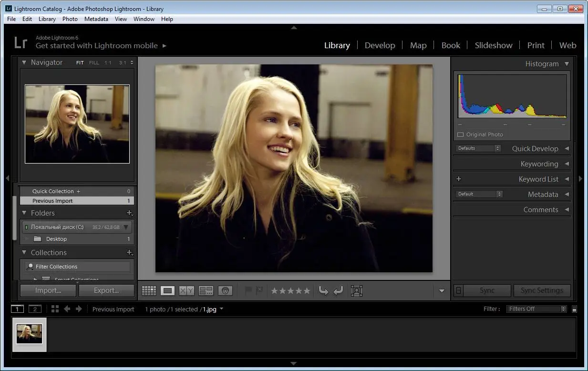
Task: Hide the top module picker panel arrow
Action: pos(294,28)
